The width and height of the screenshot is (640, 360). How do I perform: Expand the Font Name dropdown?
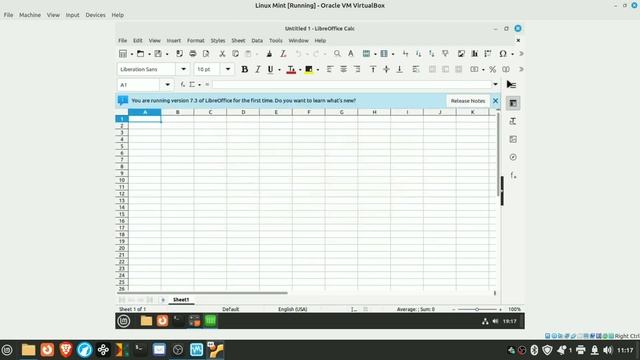pos(183,69)
